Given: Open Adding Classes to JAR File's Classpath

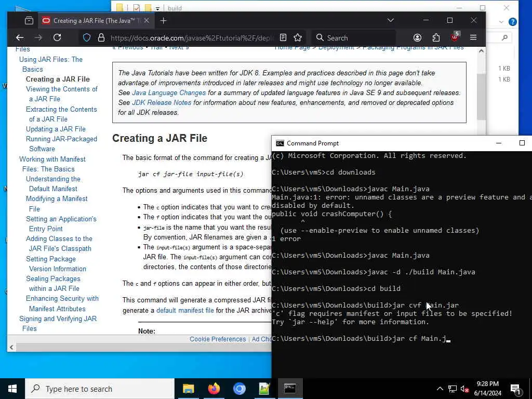Looking at the screenshot, I should (x=59, y=244).
